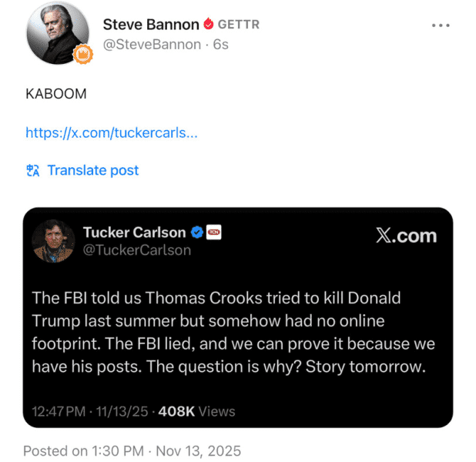Click Tucker Carlson's avatar in the embedded tweet
Image resolution: width=476 pixels, height=462 pixels.
tap(53, 240)
